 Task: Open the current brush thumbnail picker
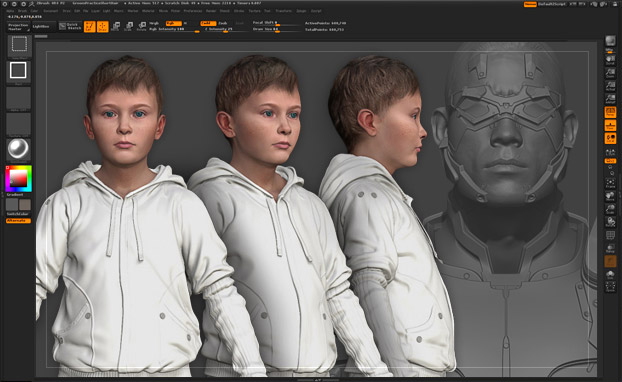click(x=19, y=46)
